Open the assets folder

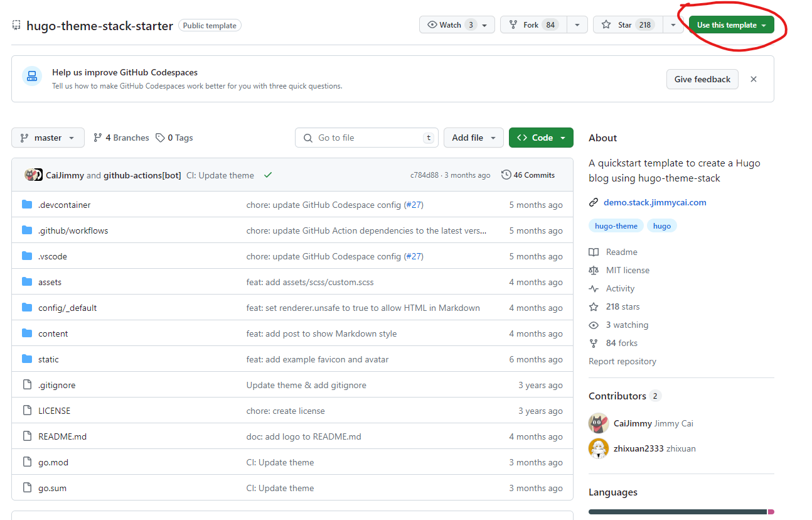50,282
